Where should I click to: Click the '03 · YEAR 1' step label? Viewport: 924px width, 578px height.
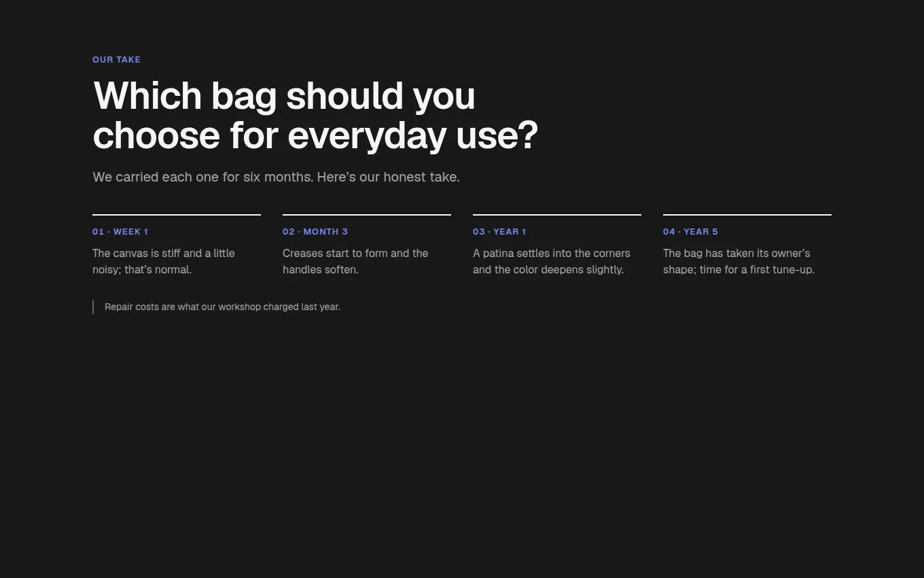coord(499,232)
